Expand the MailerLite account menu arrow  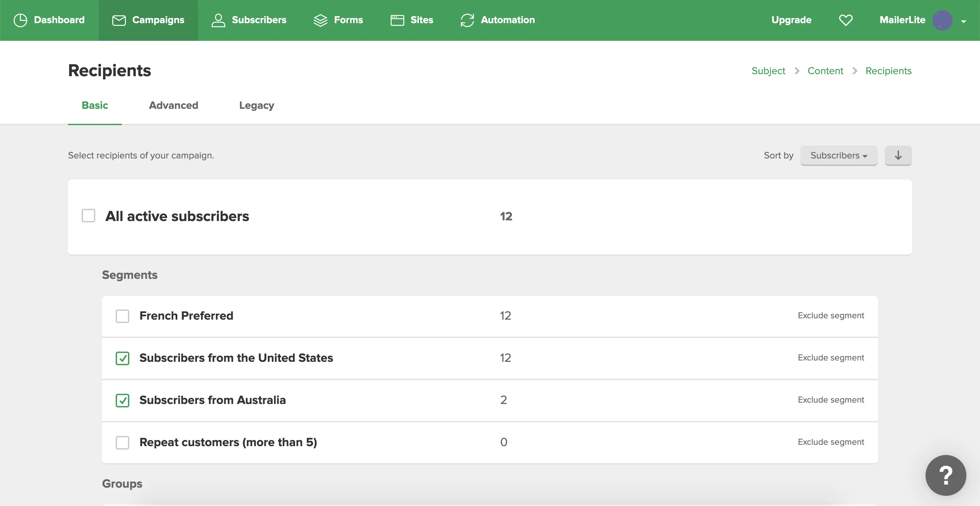pos(963,21)
